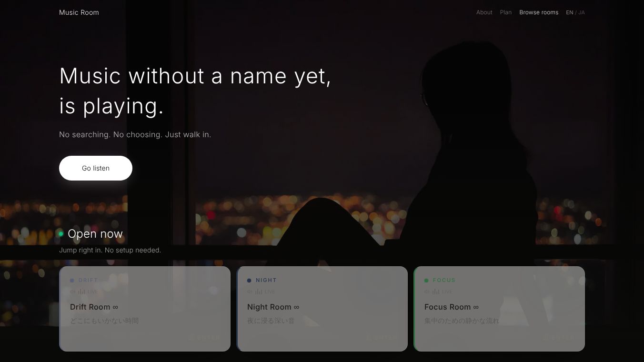The height and width of the screenshot is (362, 644).
Task: Go to Browse rooms
Action: coord(539,12)
